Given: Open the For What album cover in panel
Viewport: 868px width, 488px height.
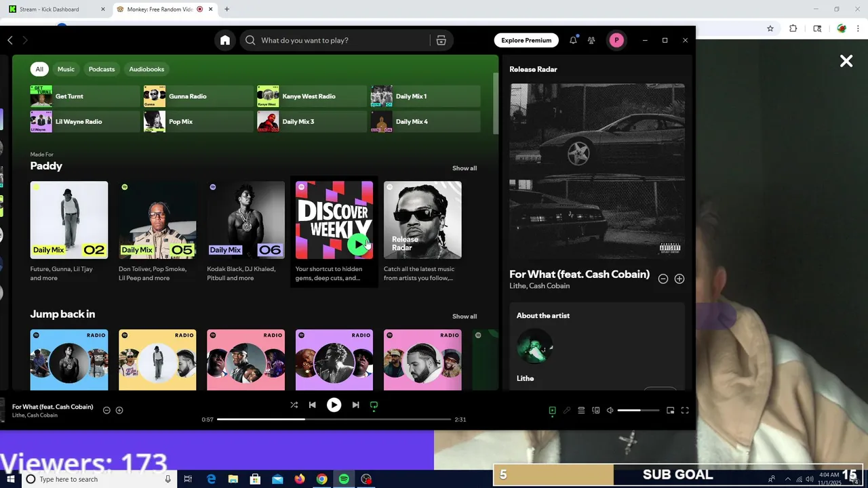Looking at the screenshot, I should 597,171.
